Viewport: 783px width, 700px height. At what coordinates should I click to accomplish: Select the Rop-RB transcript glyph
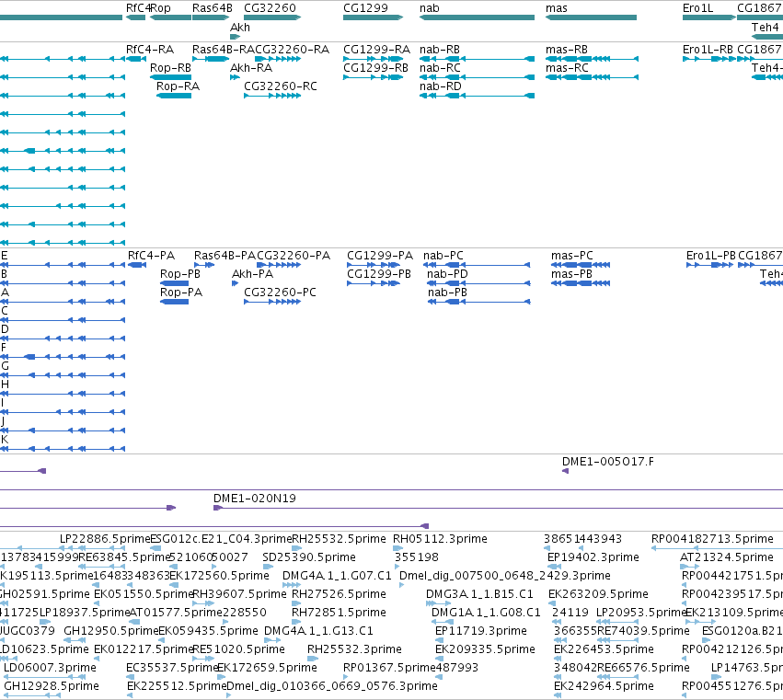pyautogui.click(x=170, y=77)
